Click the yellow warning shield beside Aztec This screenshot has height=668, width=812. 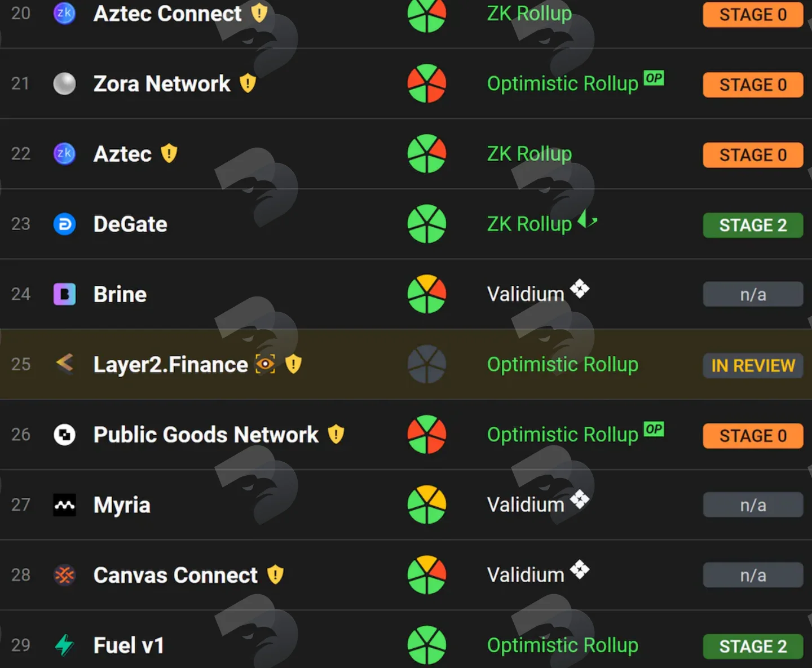169,153
